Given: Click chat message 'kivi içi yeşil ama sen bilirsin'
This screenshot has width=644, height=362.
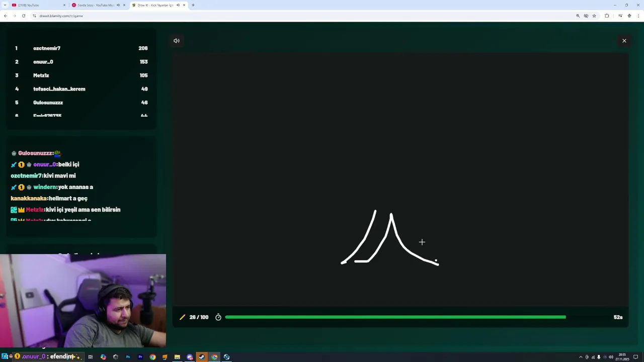Looking at the screenshot, I should tap(83, 210).
